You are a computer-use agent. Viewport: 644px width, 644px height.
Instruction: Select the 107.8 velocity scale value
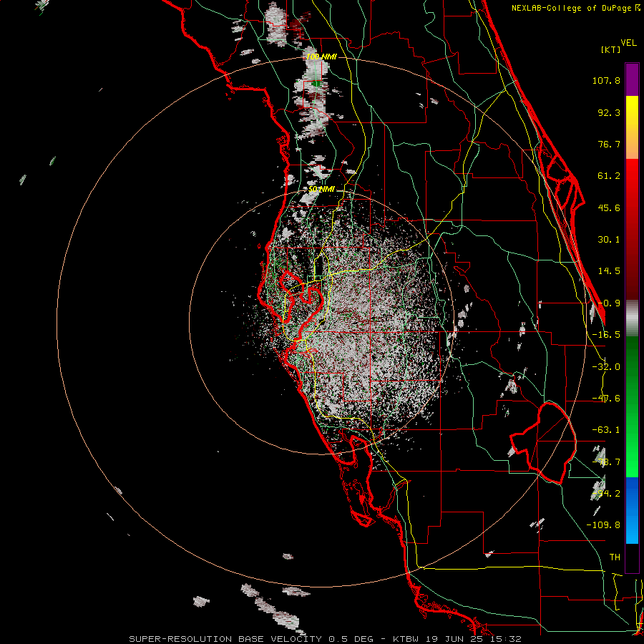[x=606, y=80]
